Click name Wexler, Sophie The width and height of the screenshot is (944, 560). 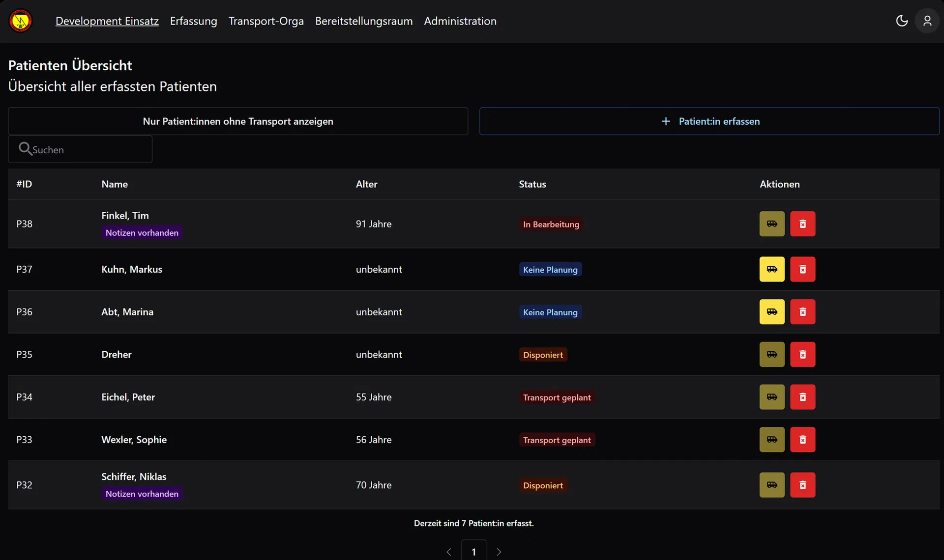[x=134, y=440]
